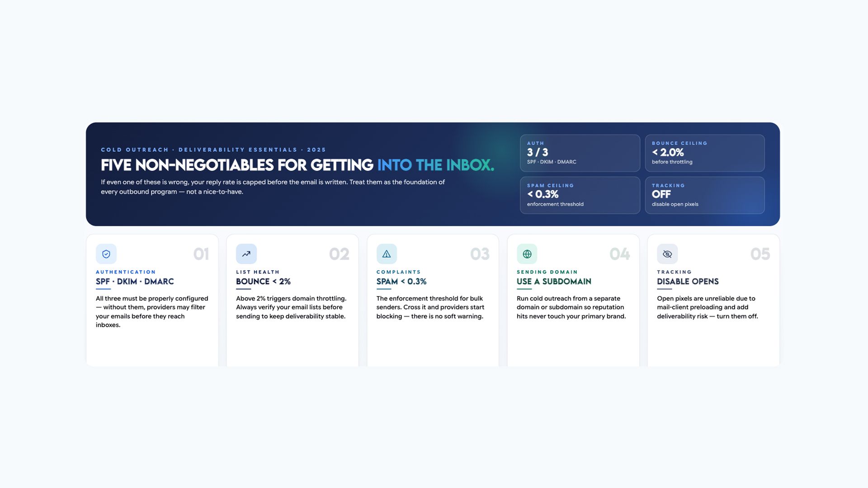Viewport: 868px width, 488px height.
Task: Click the Cold Outreach Deliverability Essentials 2025 label
Action: tap(213, 150)
